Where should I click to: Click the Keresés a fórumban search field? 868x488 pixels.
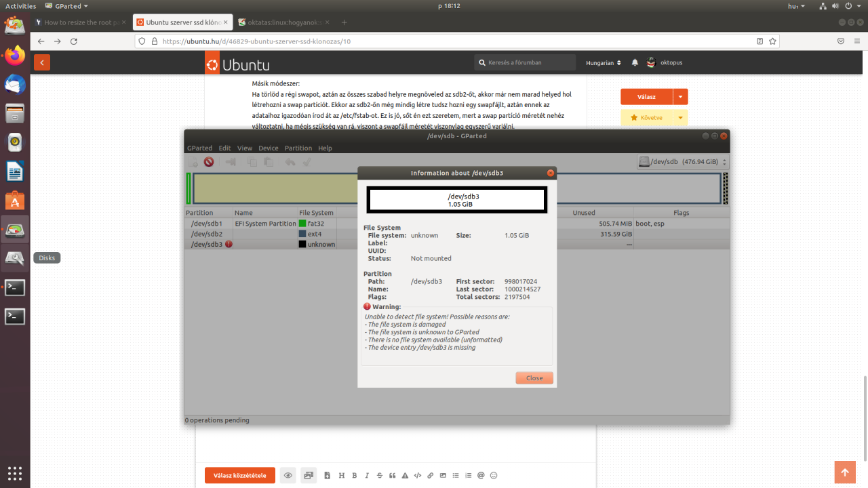pos(525,62)
